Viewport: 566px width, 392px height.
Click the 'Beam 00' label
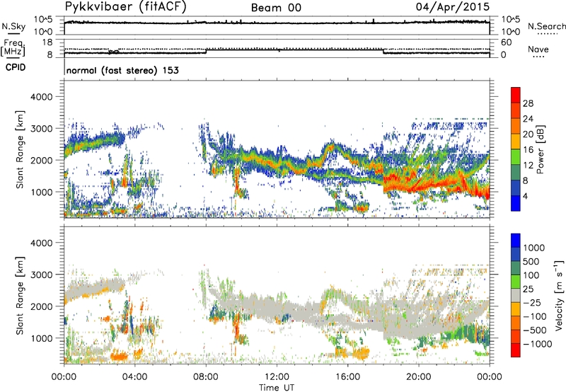click(276, 8)
